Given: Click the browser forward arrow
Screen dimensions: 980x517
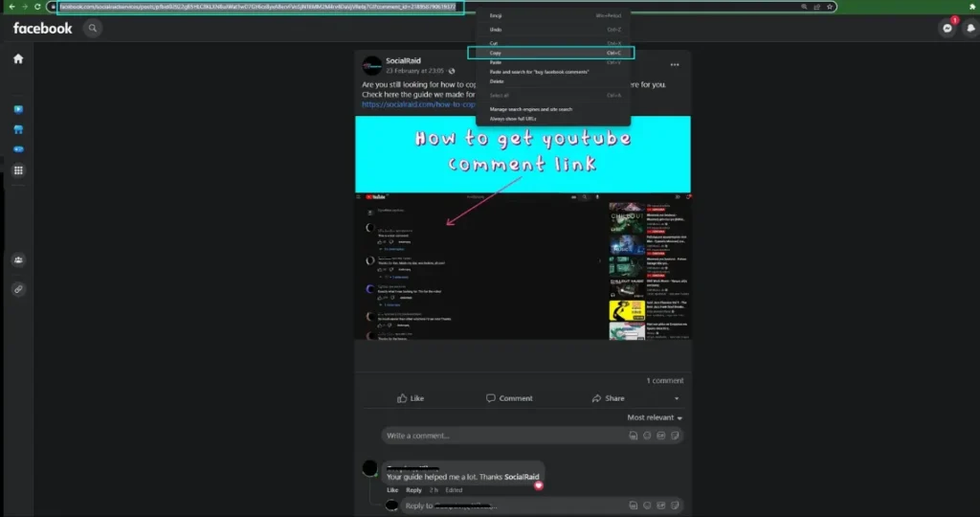Looking at the screenshot, I should (24, 7).
